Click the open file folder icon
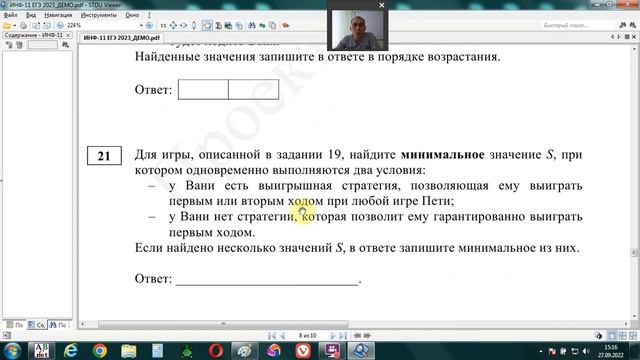 (7, 25)
